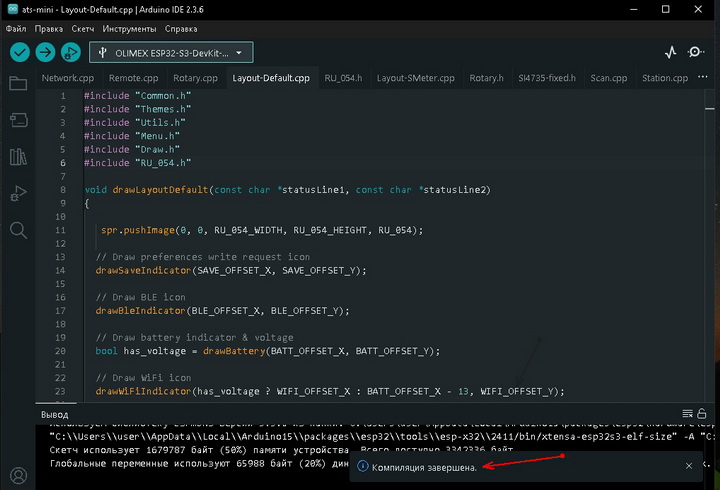The width and height of the screenshot is (720, 490).
Task: Toggle output scroll lock icon
Action: coord(702,414)
